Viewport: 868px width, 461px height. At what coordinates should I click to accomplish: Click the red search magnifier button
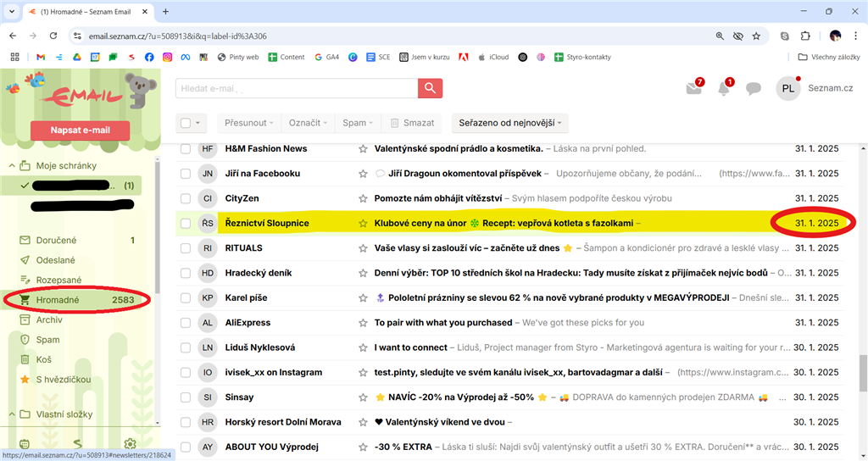click(x=430, y=88)
